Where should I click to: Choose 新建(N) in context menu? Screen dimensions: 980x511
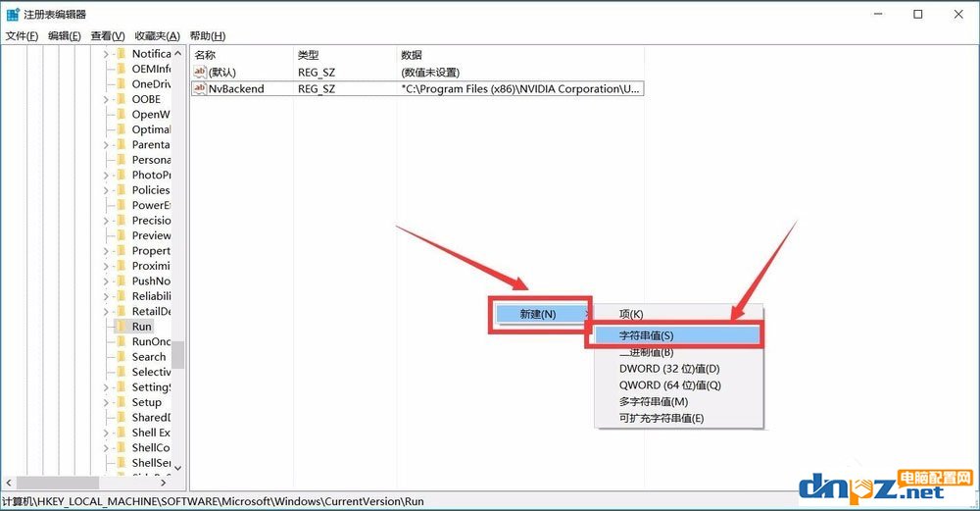coord(541,314)
